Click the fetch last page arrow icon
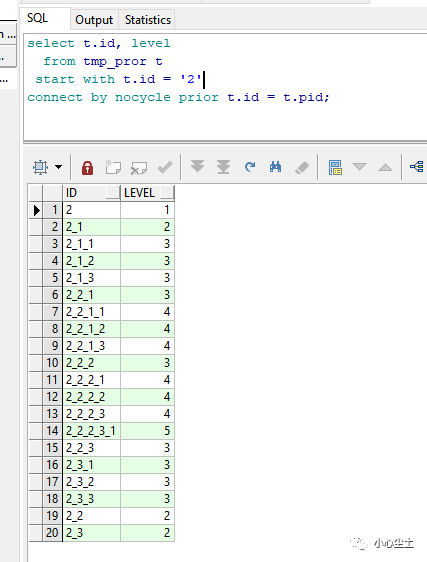This screenshot has height=562, width=427. (223, 167)
